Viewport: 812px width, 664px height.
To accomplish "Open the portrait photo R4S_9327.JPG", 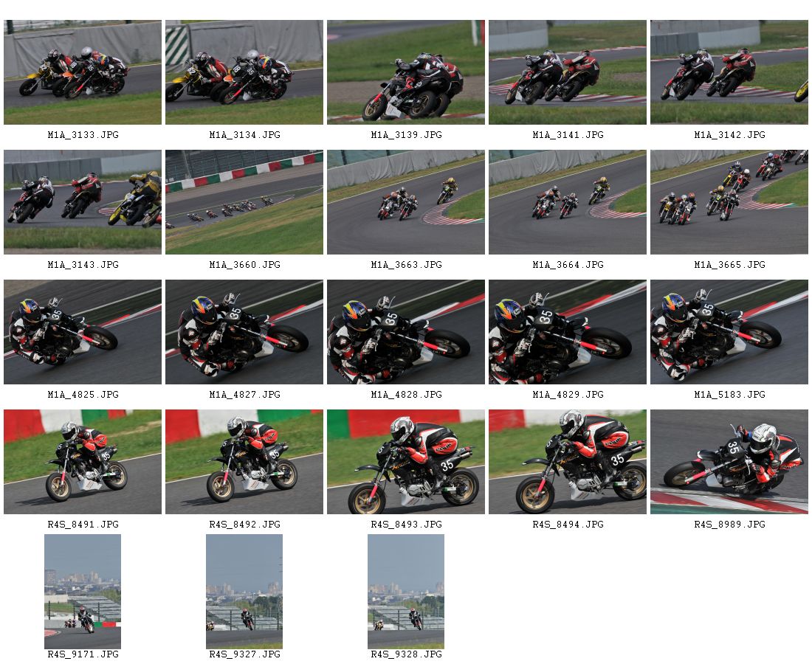I will (x=244, y=592).
